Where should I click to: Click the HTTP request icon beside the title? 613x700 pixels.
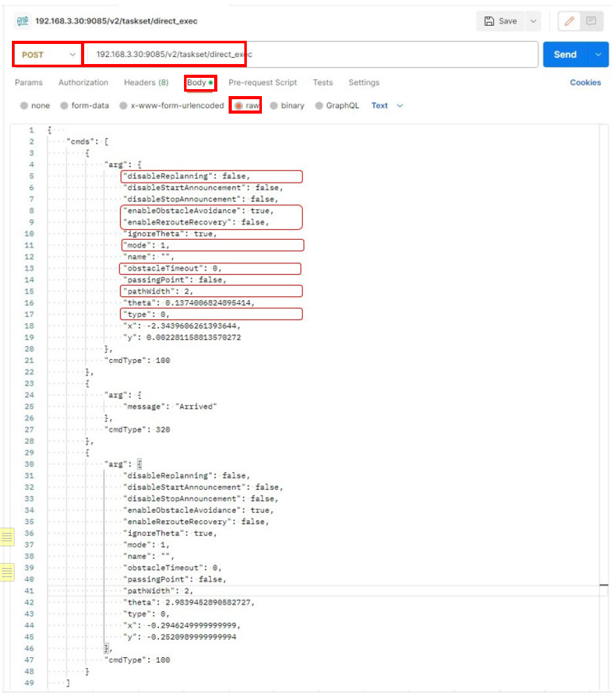coord(22,21)
